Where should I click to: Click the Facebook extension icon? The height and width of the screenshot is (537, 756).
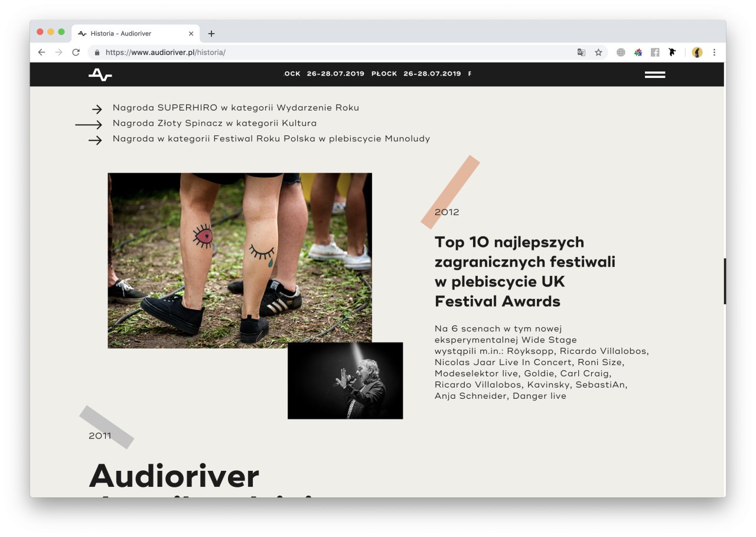[655, 52]
